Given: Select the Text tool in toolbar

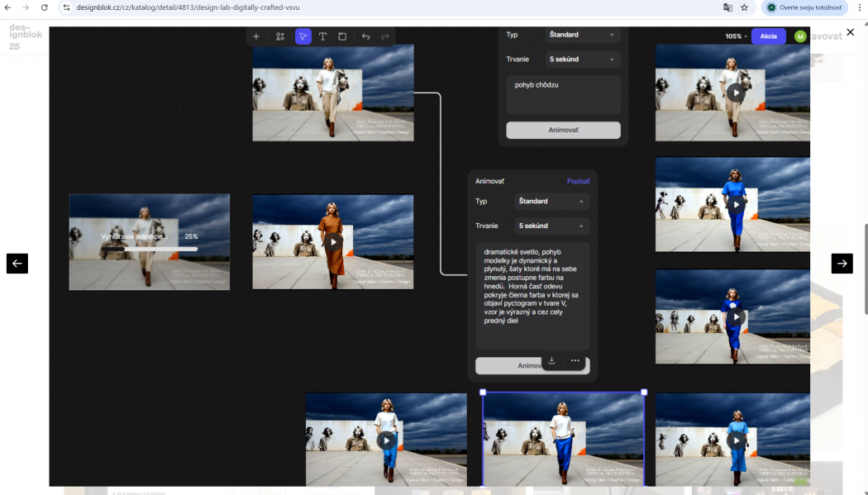Looking at the screenshot, I should (x=322, y=36).
